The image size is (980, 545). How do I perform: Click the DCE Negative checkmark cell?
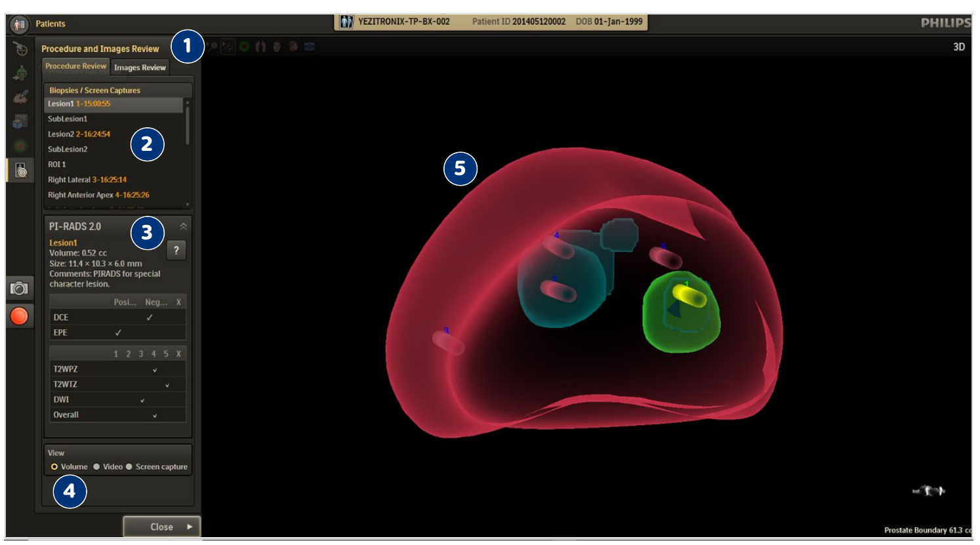[x=150, y=317]
